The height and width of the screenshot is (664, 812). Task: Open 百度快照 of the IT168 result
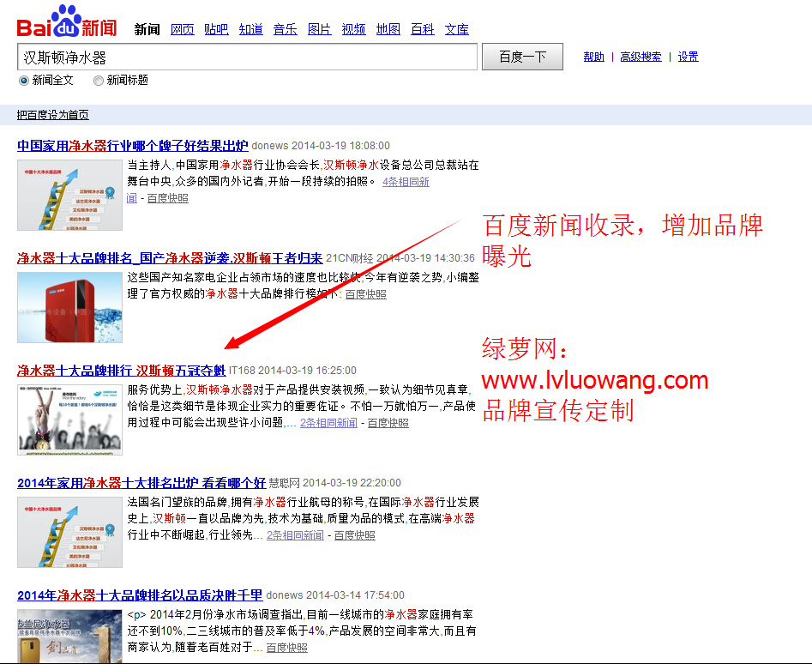click(x=388, y=423)
